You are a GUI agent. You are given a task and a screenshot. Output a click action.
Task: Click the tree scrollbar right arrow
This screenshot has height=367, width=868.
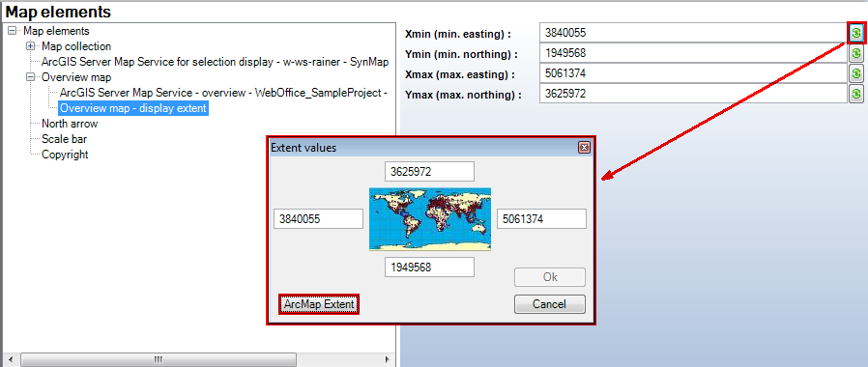(387, 359)
